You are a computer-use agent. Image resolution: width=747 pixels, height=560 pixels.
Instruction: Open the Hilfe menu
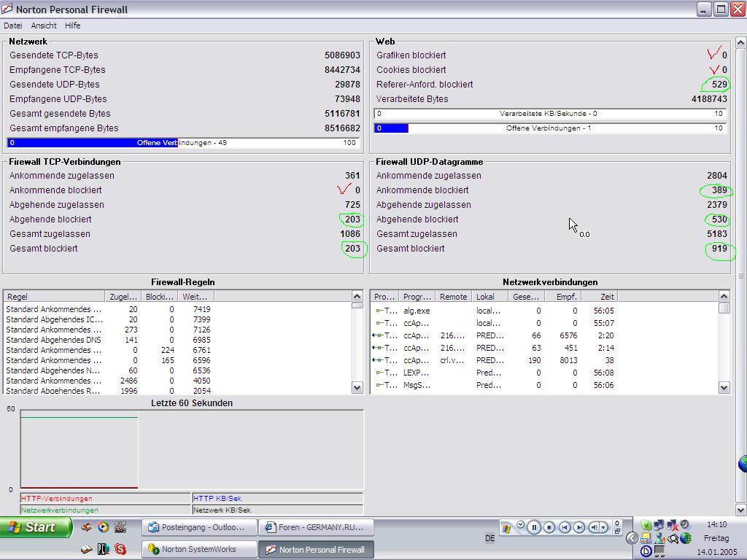[72, 26]
